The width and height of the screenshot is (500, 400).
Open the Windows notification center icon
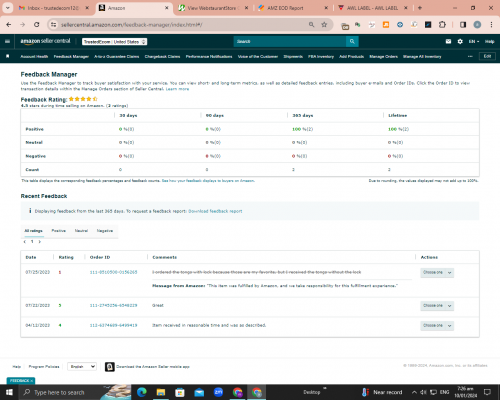(487, 392)
